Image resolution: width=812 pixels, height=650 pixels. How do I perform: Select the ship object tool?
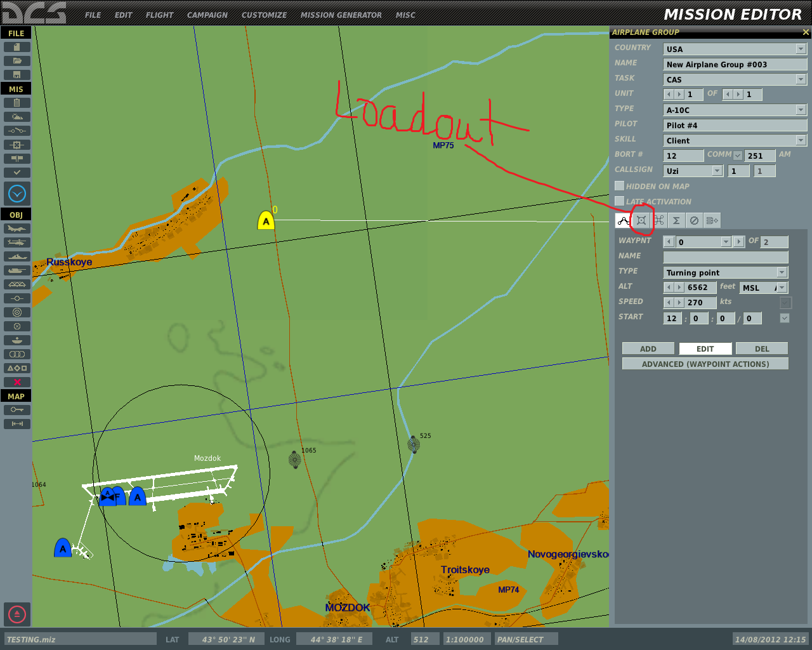coord(17,256)
